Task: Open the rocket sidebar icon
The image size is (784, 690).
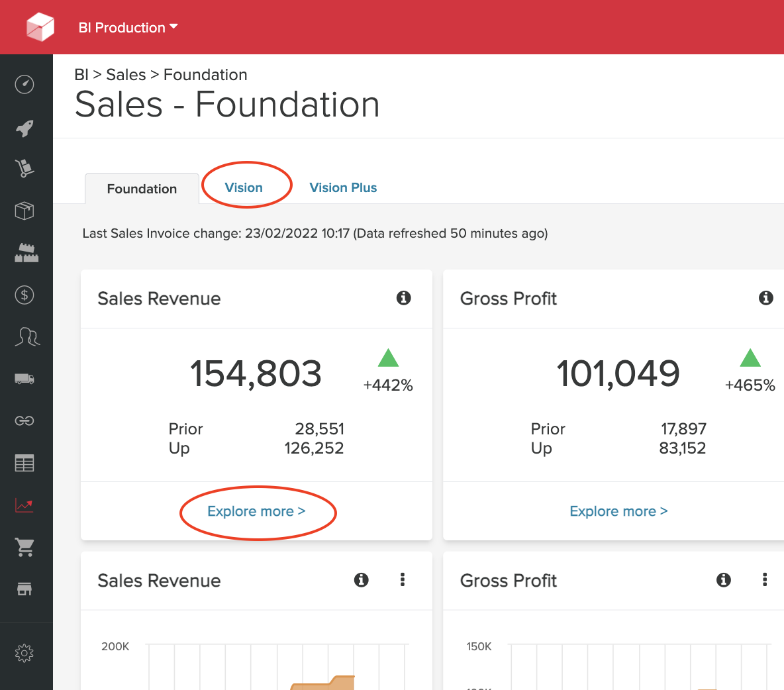Action: point(24,128)
